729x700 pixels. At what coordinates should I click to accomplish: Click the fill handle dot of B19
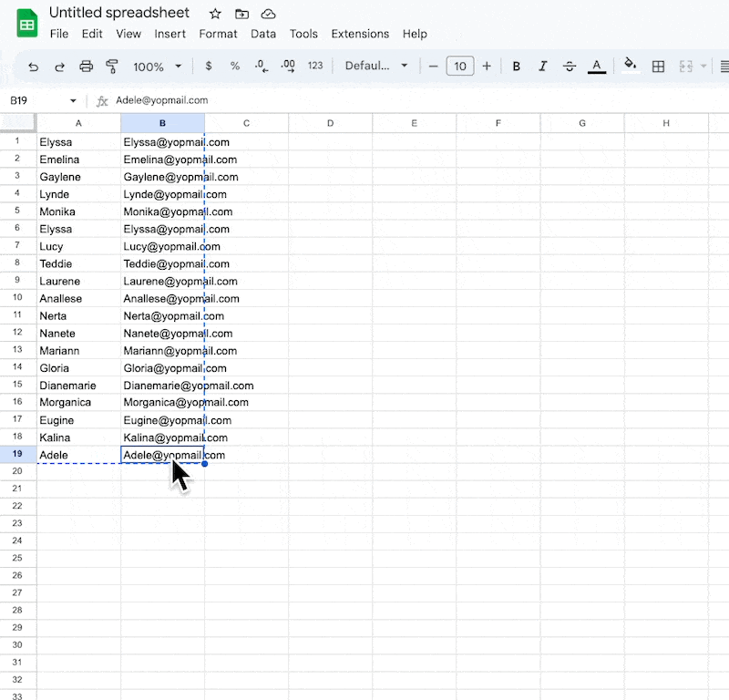coord(204,464)
